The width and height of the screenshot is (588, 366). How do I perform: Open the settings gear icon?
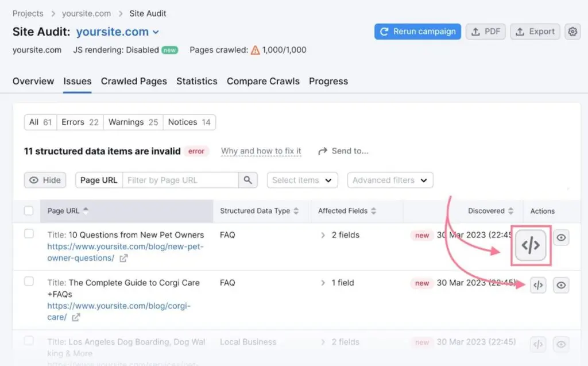[x=572, y=32]
